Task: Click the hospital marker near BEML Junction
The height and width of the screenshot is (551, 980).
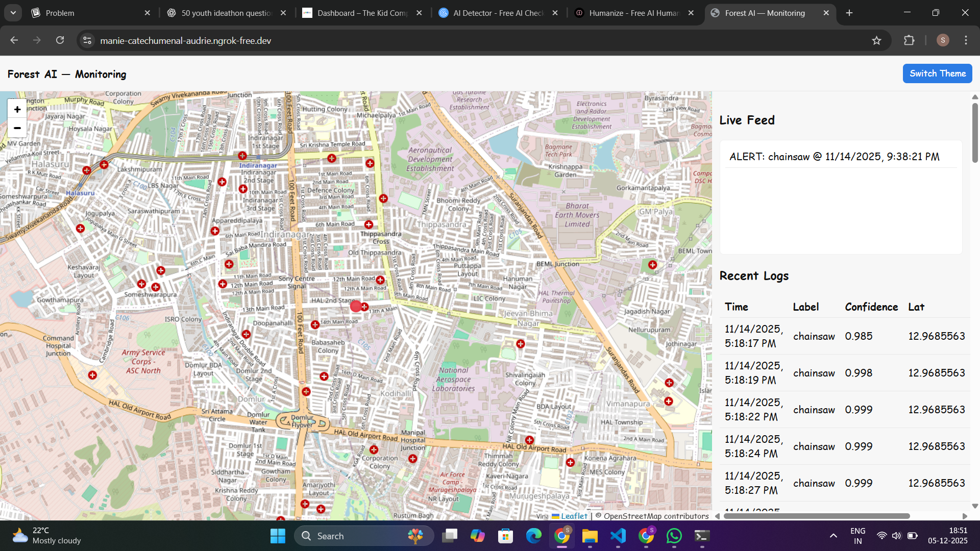Action: pyautogui.click(x=652, y=265)
